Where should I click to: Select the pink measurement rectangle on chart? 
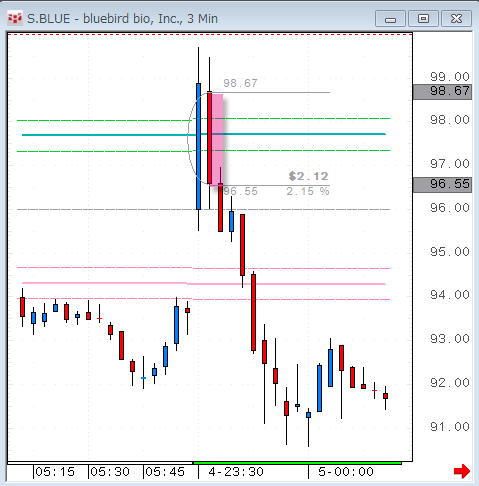click(x=218, y=140)
